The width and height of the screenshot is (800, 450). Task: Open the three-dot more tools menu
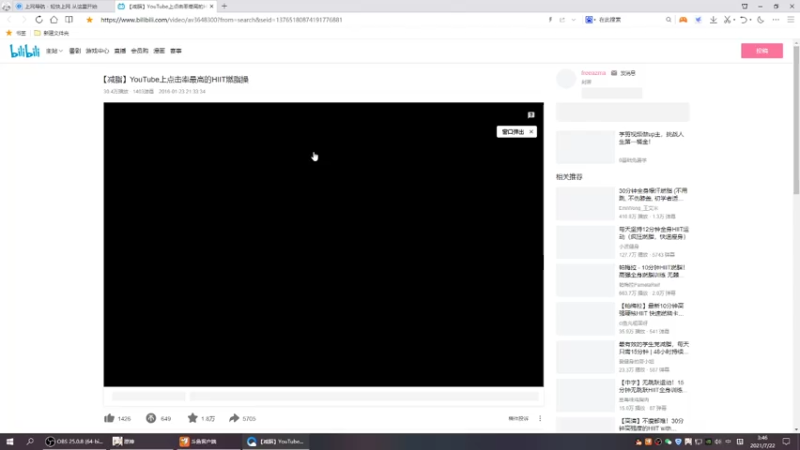click(776, 20)
